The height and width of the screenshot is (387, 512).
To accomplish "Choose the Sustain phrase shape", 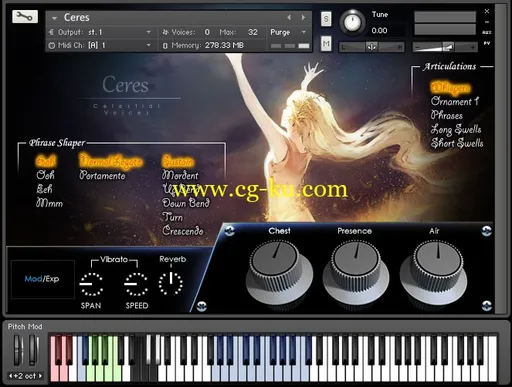I will [x=178, y=161].
